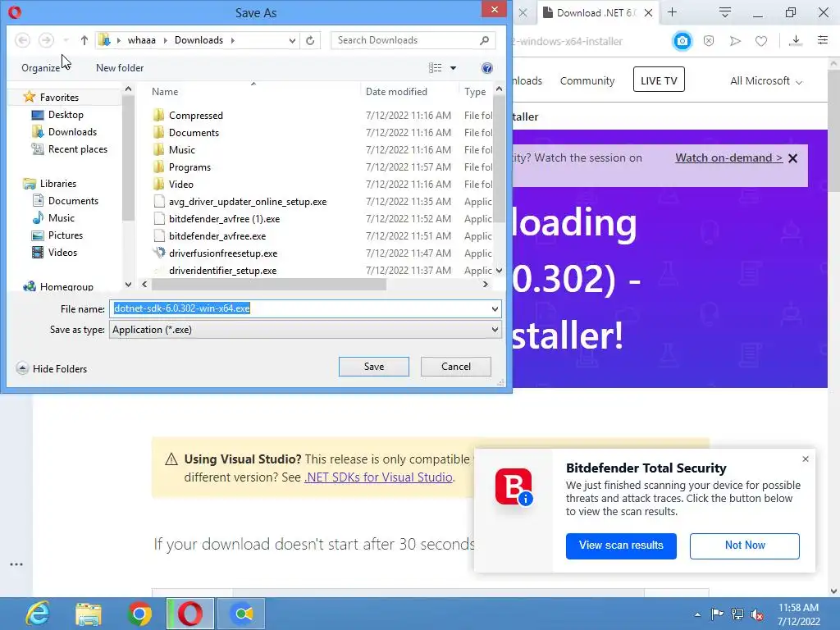840x630 pixels.
Task: Click the Opera taskbar icon
Action: pyautogui.click(x=190, y=614)
